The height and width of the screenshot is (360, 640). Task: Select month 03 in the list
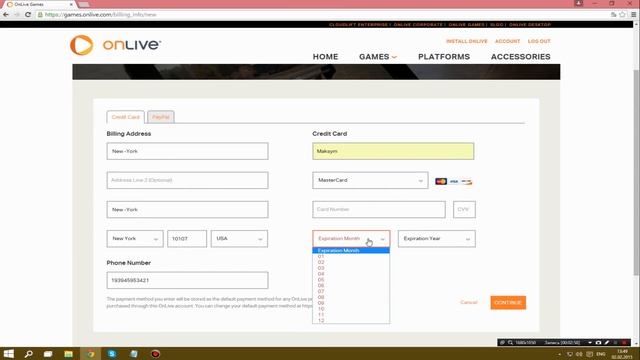click(351, 268)
